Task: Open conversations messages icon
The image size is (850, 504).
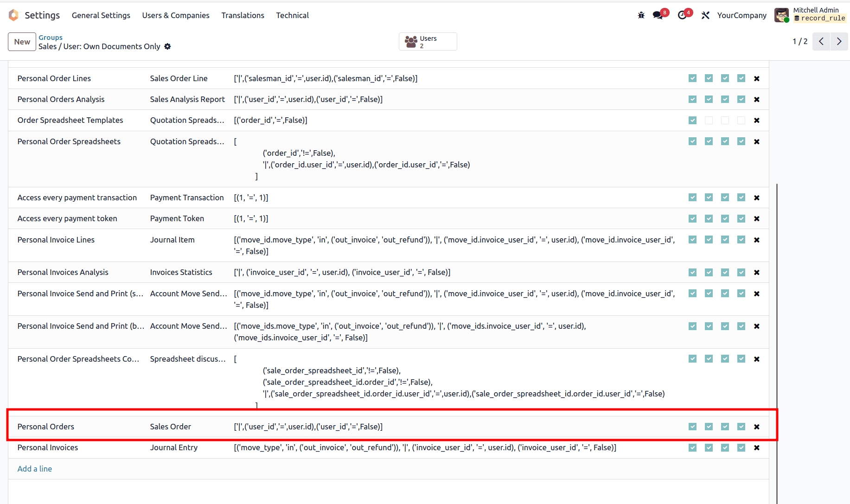Action: click(658, 15)
